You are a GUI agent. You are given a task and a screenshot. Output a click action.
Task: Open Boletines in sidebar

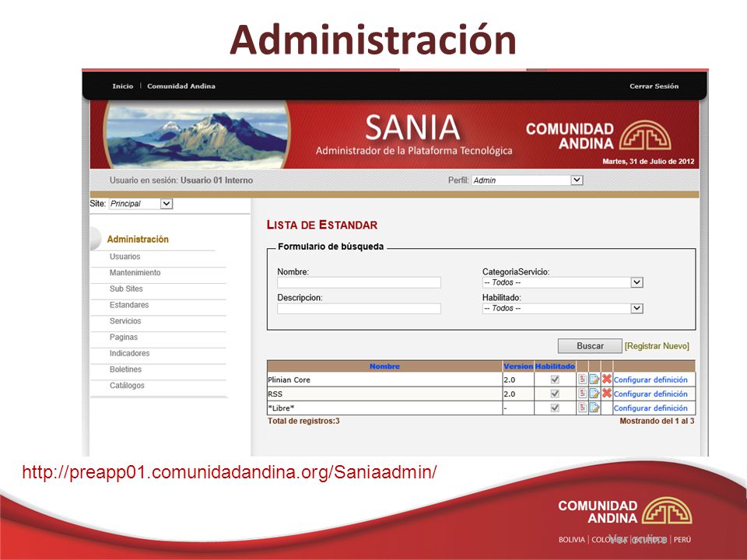pos(125,369)
